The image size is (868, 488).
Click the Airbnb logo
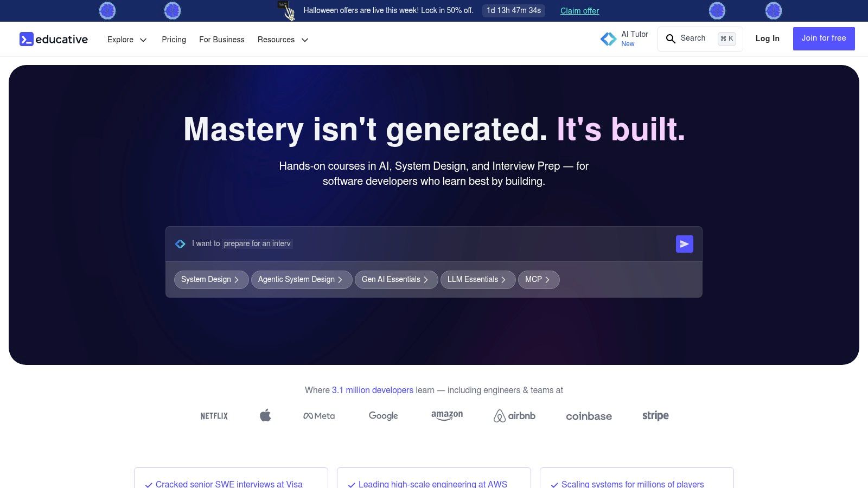514,416
